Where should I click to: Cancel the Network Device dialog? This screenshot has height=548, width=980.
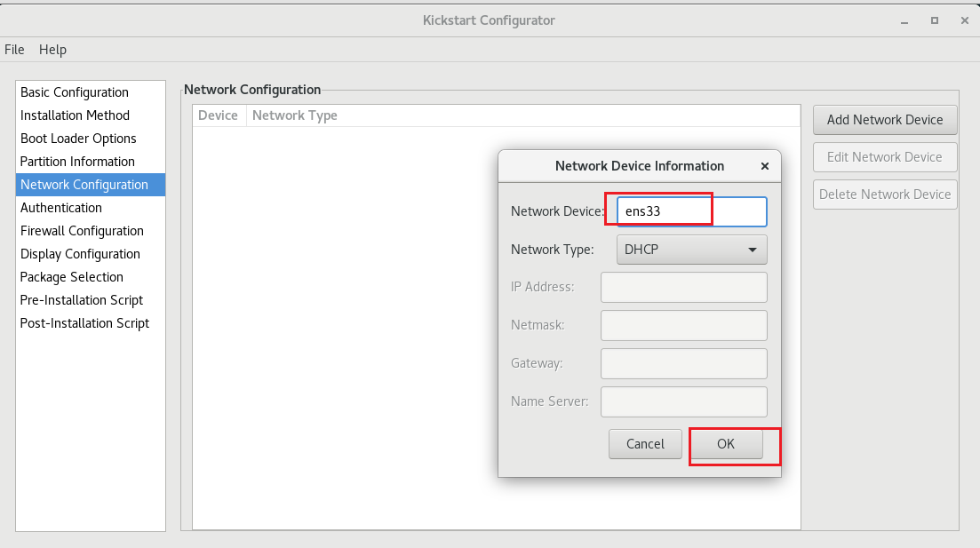tap(645, 444)
